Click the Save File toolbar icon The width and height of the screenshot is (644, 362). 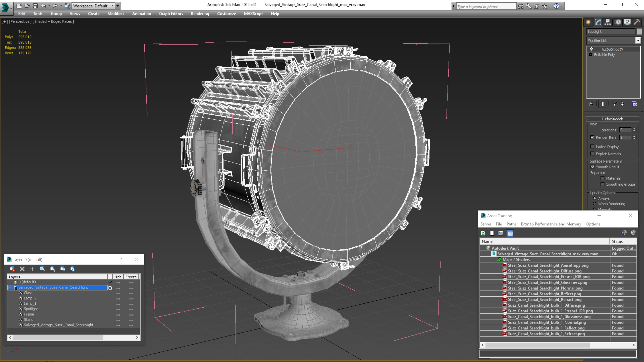click(35, 6)
